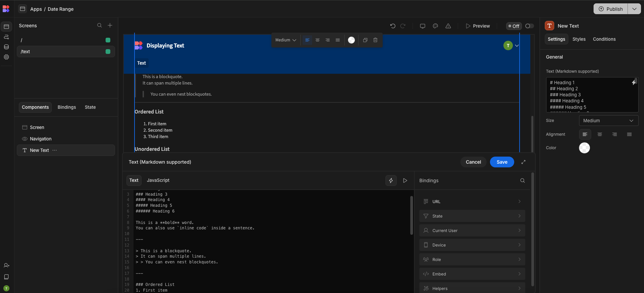The height and width of the screenshot is (293, 644).
Task: Save the binding text
Action: [502, 162]
